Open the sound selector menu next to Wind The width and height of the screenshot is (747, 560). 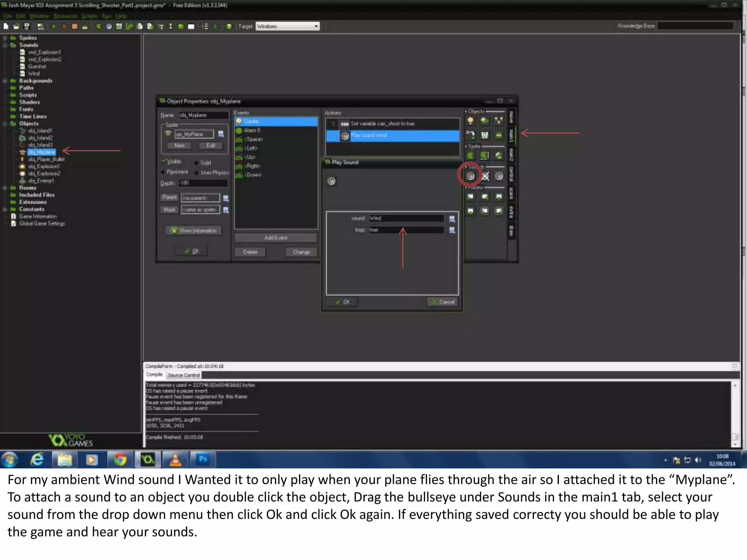coord(452,218)
